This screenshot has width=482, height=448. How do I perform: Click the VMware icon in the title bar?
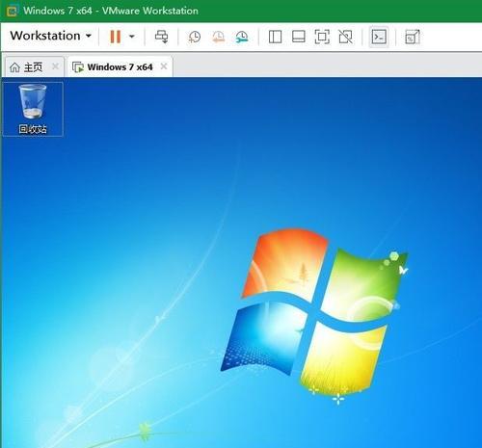[x=13, y=11]
